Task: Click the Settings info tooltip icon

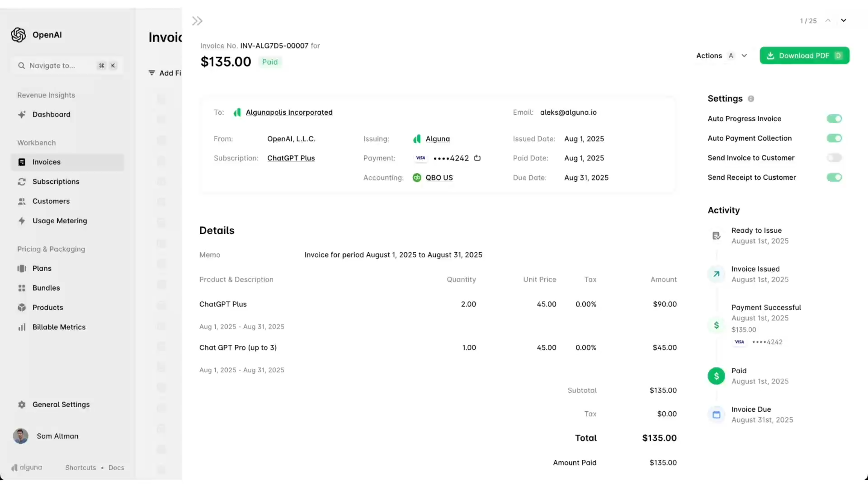Action: [x=751, y=99]
